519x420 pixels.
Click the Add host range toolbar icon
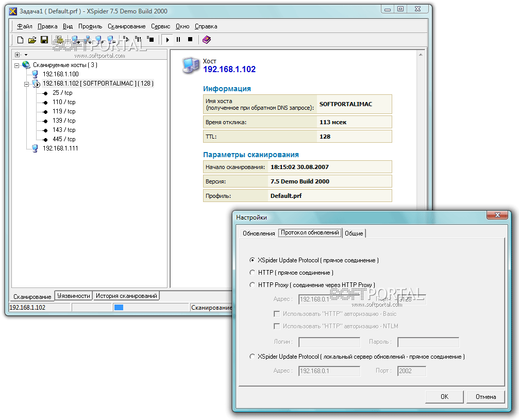click(x=88, y=40)
